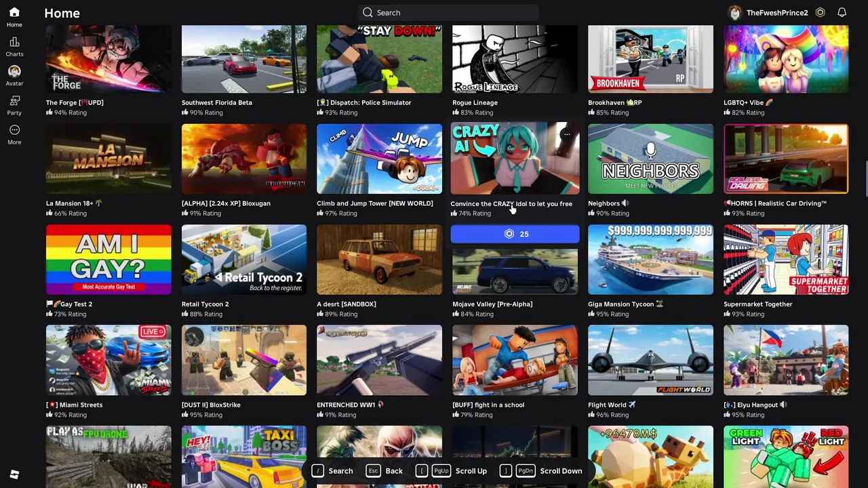
Task: Open Green Light Red Light thumbnail
Action: [x=786, y=456]
